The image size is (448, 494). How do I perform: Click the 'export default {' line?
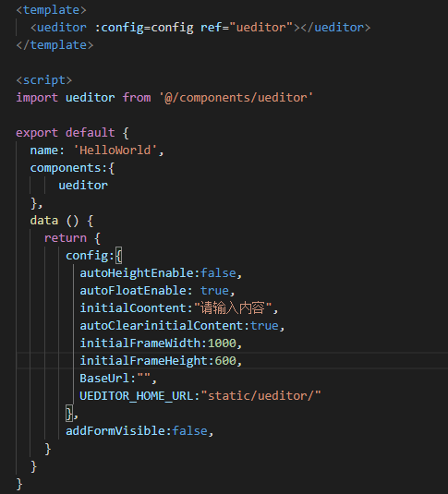tap(73, 133)
